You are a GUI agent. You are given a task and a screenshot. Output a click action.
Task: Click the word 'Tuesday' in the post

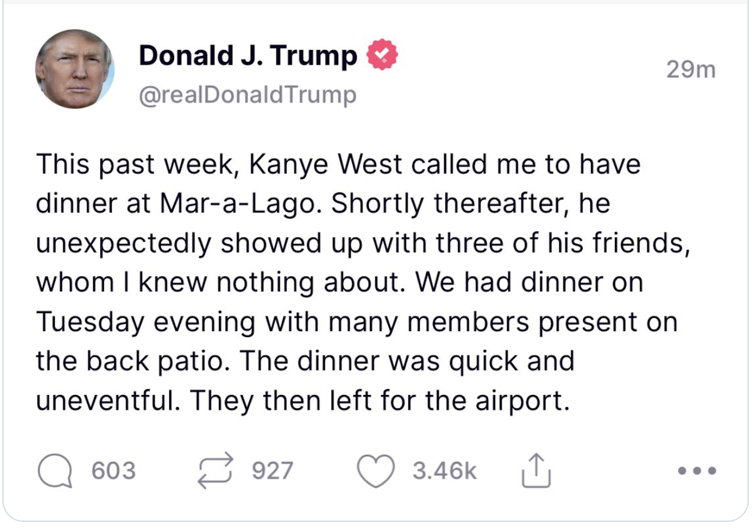pos(90,322)
